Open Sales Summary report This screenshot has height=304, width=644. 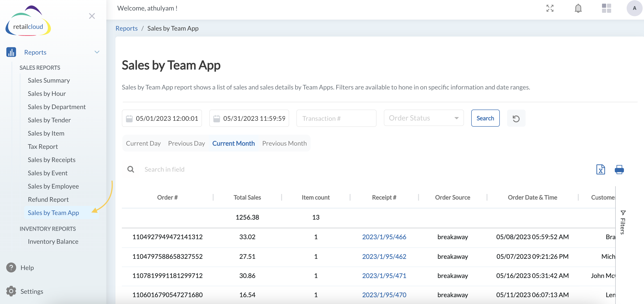(49, 80)
